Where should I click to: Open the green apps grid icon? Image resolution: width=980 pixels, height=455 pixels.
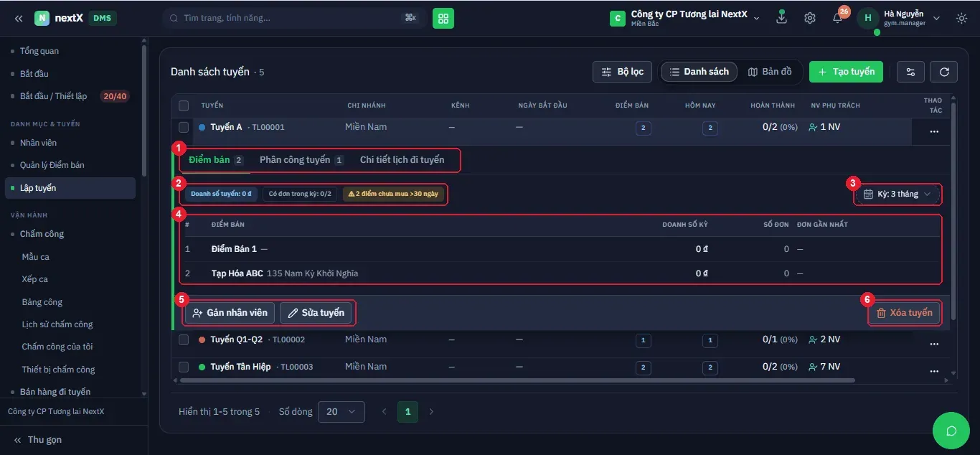[443, 18]
